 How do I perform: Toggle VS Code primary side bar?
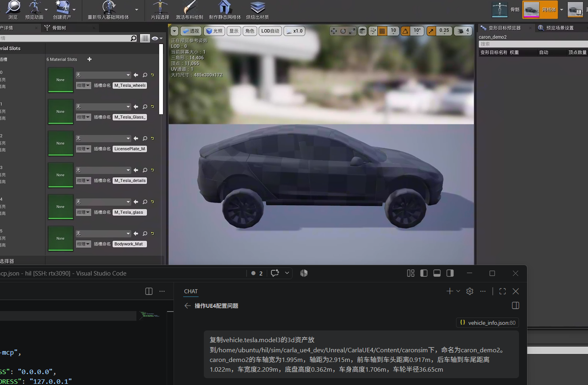point(424,273)
